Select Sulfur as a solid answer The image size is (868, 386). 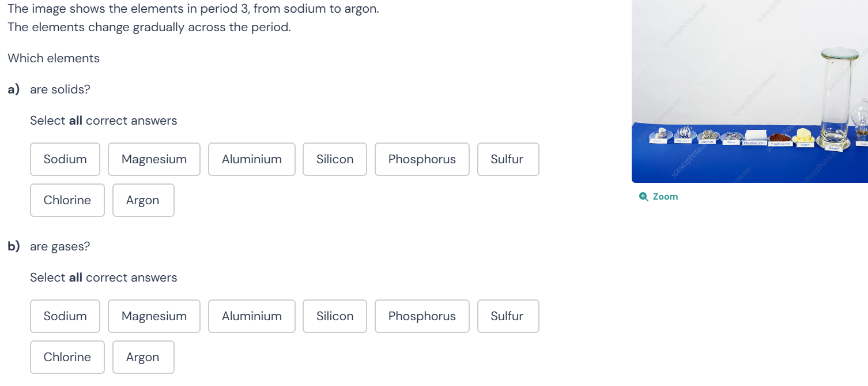508,159
